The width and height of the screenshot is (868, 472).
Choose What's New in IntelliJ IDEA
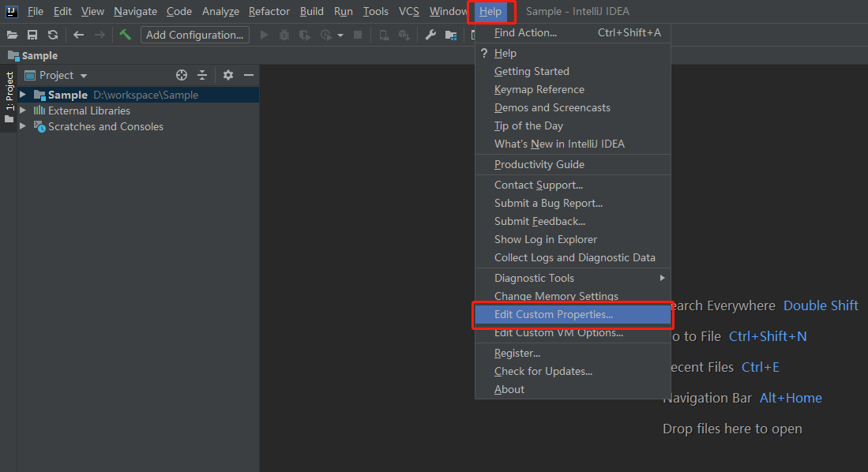(x=573, y=144)
